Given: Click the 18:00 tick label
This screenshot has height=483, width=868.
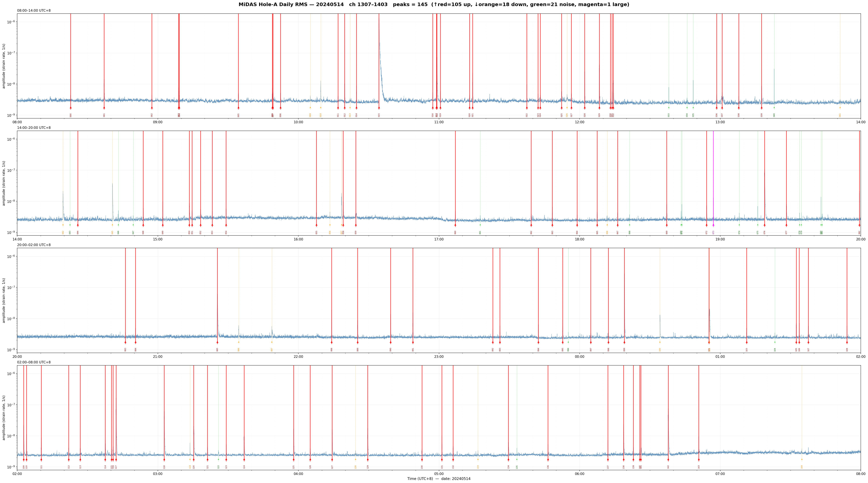Looking at the screenshot, I should coord(580,239).
